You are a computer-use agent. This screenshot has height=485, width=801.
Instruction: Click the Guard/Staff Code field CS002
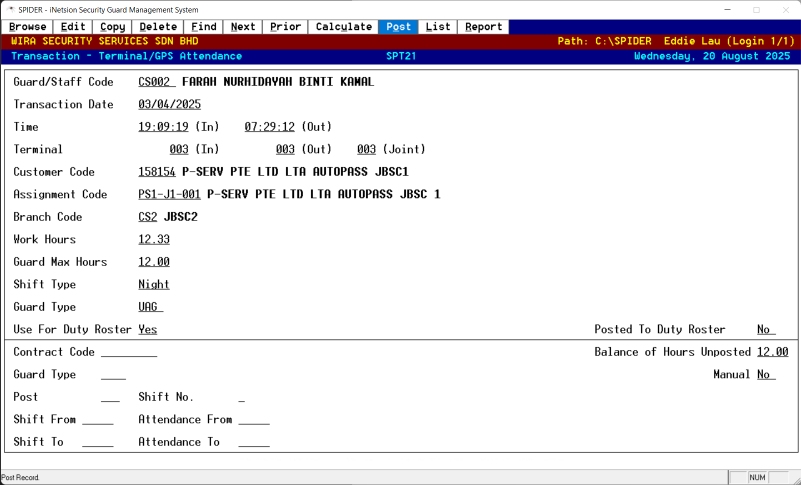click(x=156, y=81)
